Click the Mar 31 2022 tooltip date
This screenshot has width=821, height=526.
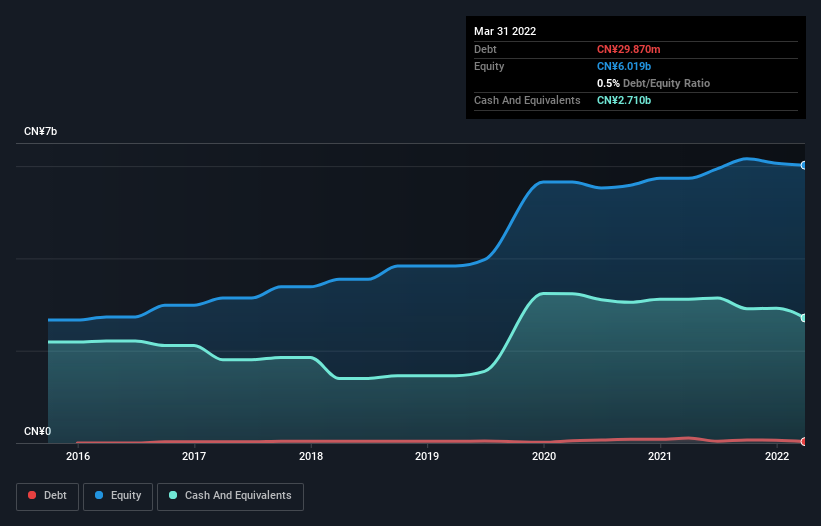point(505,31)
